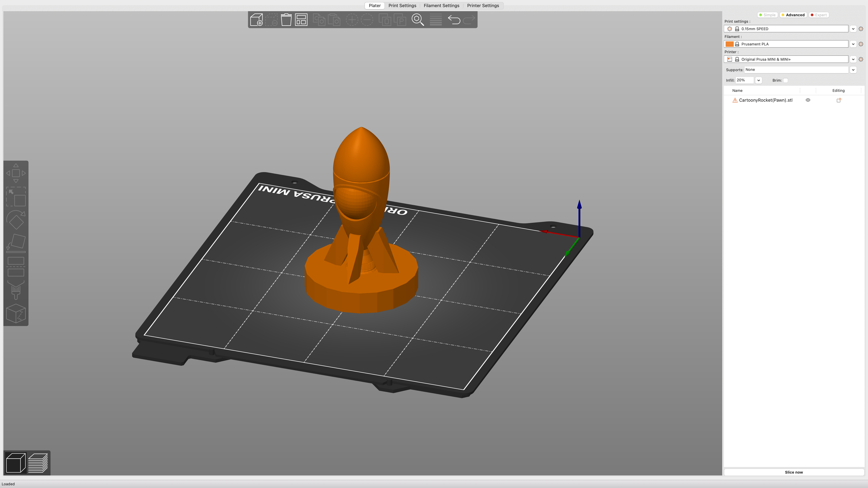Switch to Advanced mode
The width and height of the screenshot is (868, 488).
pyautogui.click(x=793, y=15)
